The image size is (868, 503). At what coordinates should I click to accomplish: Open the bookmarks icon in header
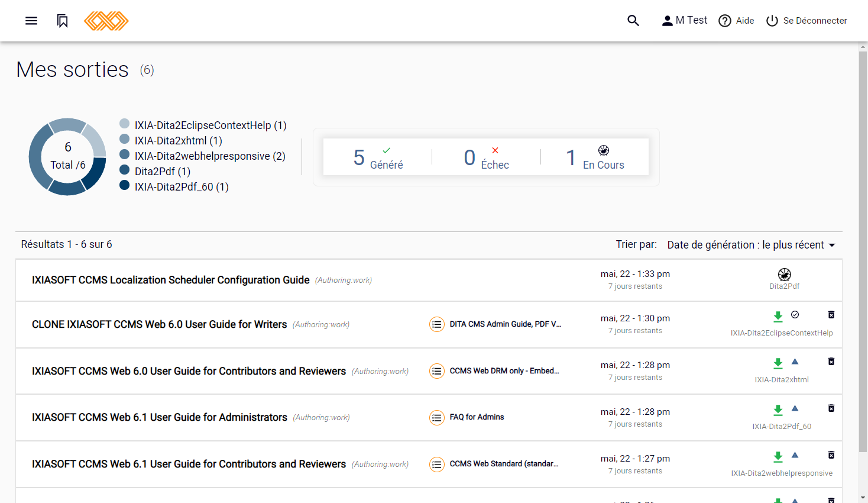63,21
